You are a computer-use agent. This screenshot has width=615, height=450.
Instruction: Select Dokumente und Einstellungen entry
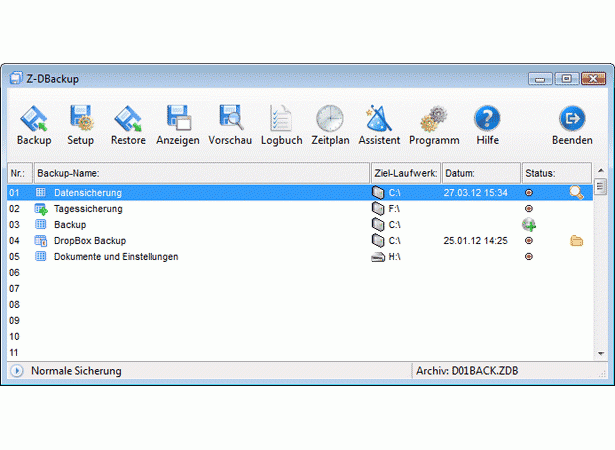point(300,257)
